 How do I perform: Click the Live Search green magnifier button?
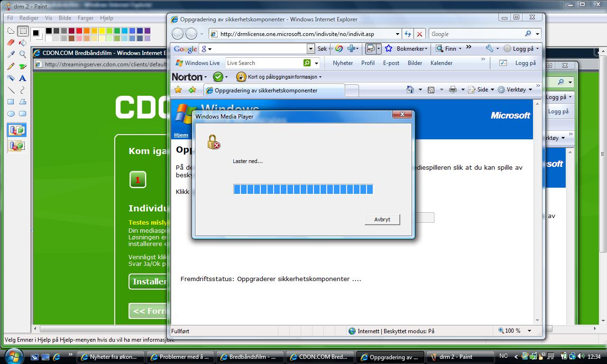coord(307,63)
